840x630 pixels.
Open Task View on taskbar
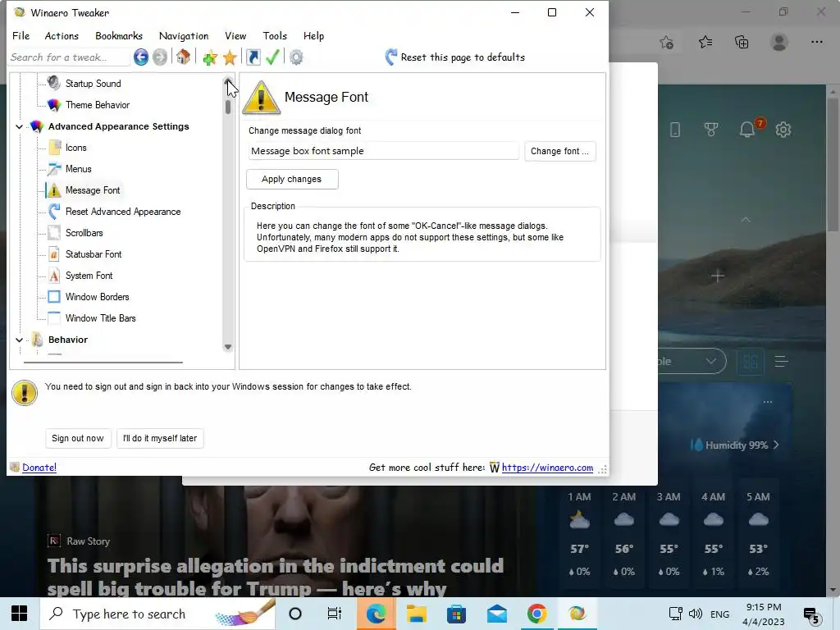pyautogui.click(x=335, y=614)
